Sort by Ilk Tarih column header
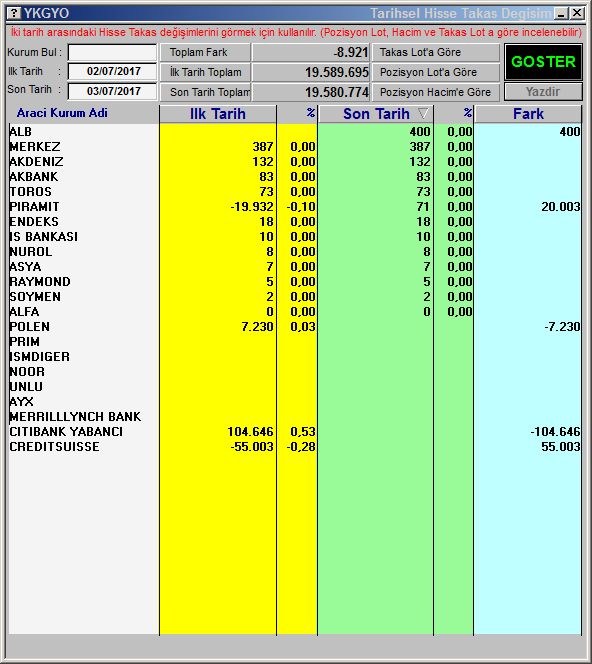Image resolution: width=592 pixels, height=664 pixels. (x=218, y=114)
